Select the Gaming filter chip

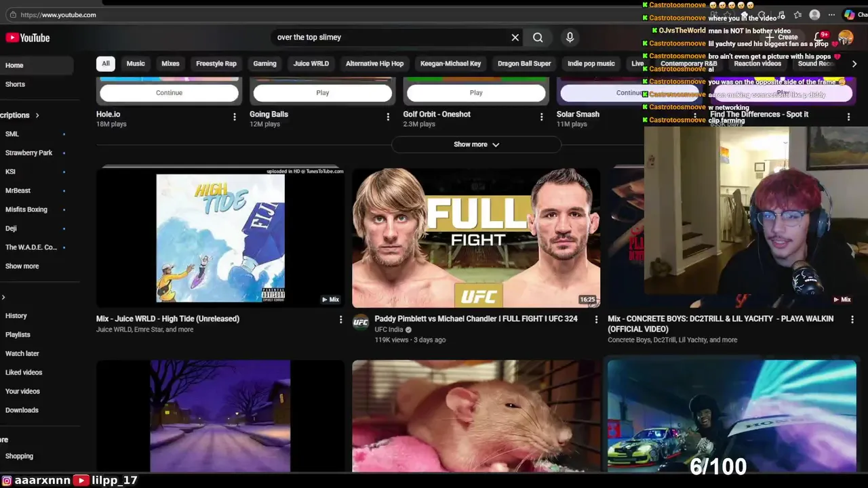pos(264,64)
